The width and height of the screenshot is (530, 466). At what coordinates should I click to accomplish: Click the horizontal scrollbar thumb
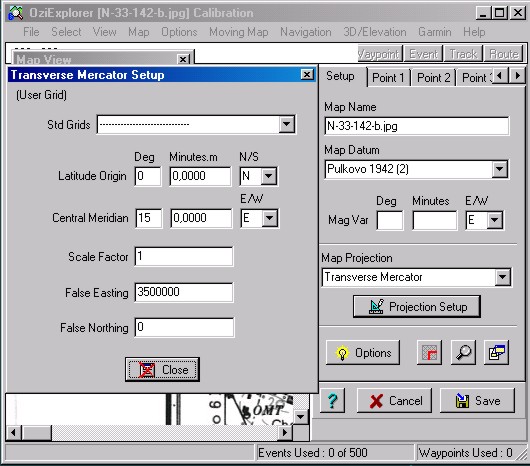[x=37, y=433]
